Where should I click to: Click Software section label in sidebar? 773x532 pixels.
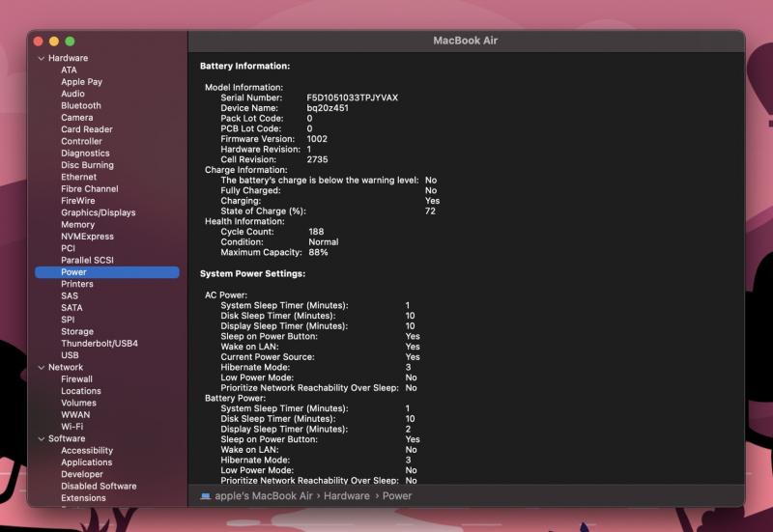tap(67, 439)
